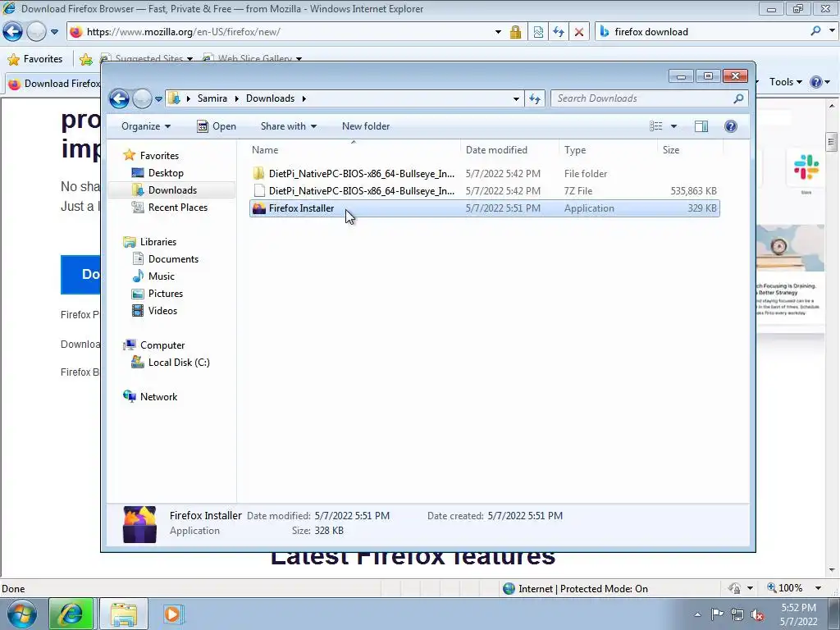Select Downloads in navigation pane
The image size is (840, 630).
pyautogui.click(x=172, y=190)
